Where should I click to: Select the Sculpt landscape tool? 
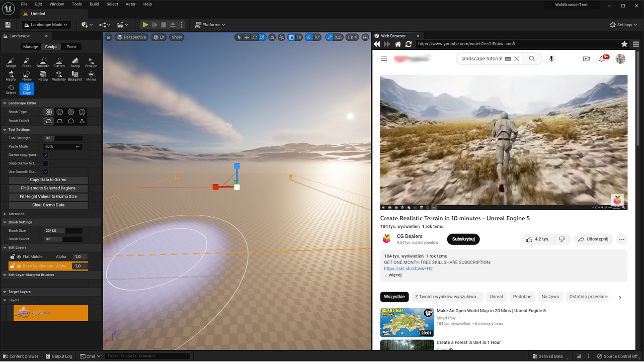pyautogui.click(x=11, y=62)
